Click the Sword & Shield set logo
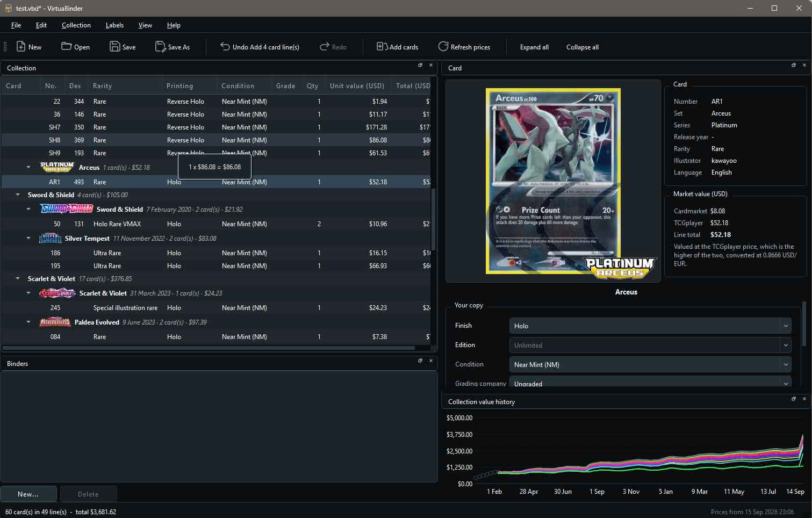Viewport: 812px width, 518px height. 67,209
